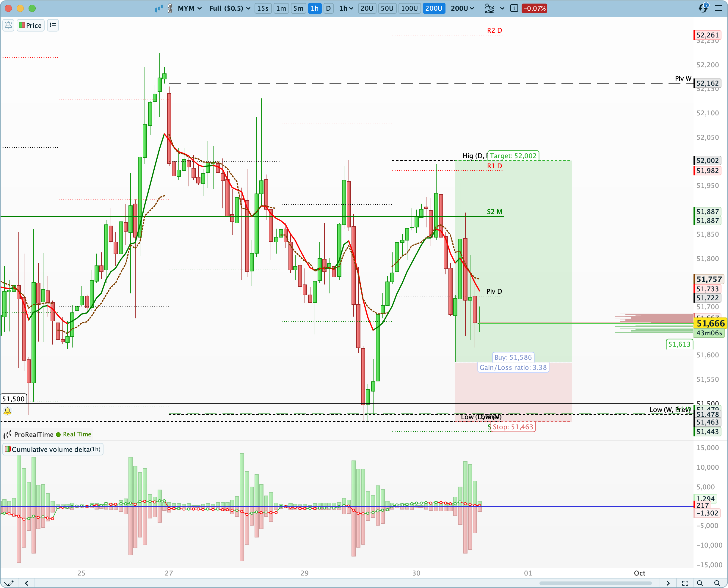Viewport: 728px width, 588px height.
Task: Click the sync refresh icon with badge
Action: 703,7
